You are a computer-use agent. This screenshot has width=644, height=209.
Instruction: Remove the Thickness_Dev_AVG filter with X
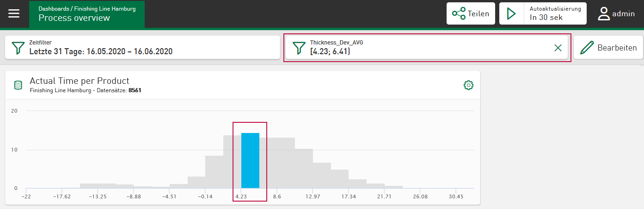[558, 48]
